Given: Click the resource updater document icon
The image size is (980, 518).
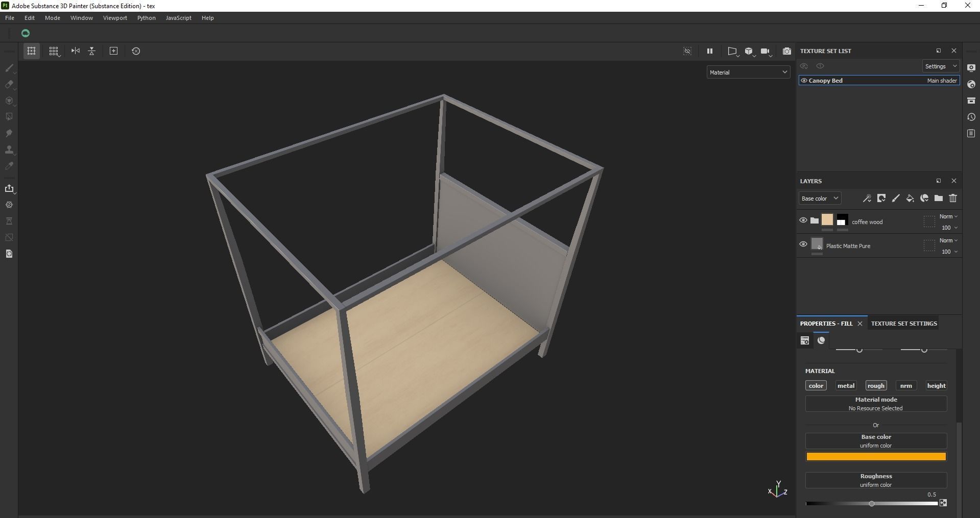Looking at the screenshot, I should (9, 254).
